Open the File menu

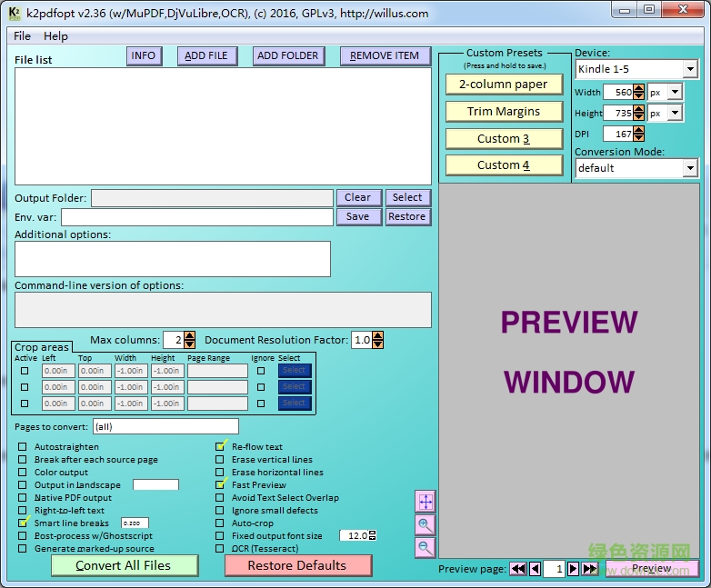[x=22, y=36]
